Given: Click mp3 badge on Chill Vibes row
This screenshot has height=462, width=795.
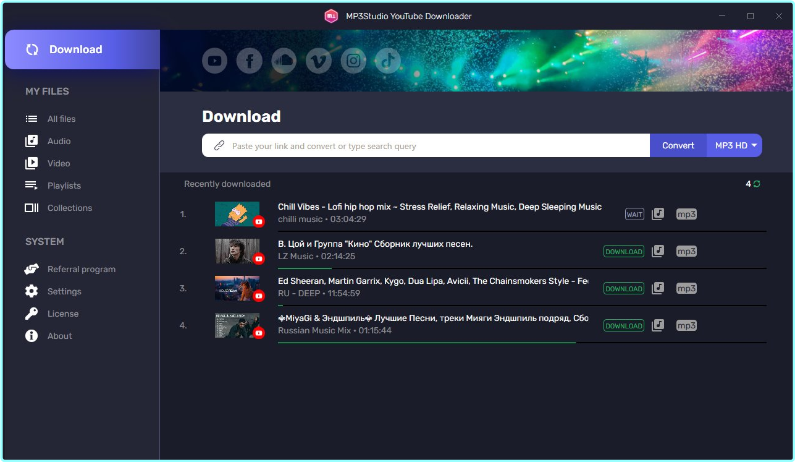Looking at the screenshot, I should (686, 214).
